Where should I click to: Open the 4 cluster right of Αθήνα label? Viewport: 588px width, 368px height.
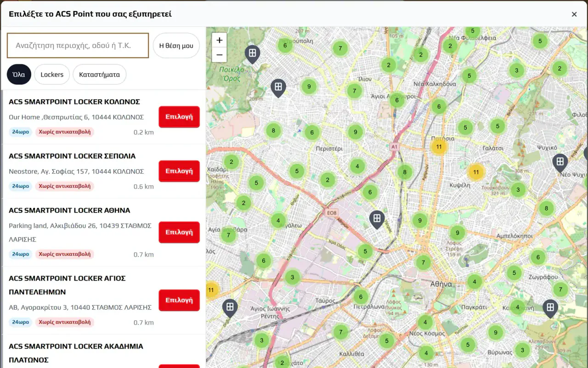(x=475, y=282)
